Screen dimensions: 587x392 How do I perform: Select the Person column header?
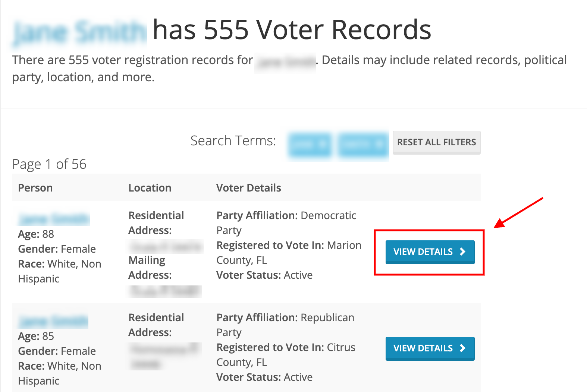pyautogui.click(x=35, y=188)
